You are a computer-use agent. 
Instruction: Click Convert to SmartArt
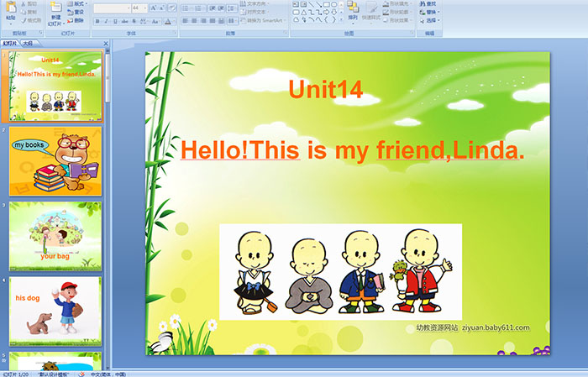tap(263, 20)
